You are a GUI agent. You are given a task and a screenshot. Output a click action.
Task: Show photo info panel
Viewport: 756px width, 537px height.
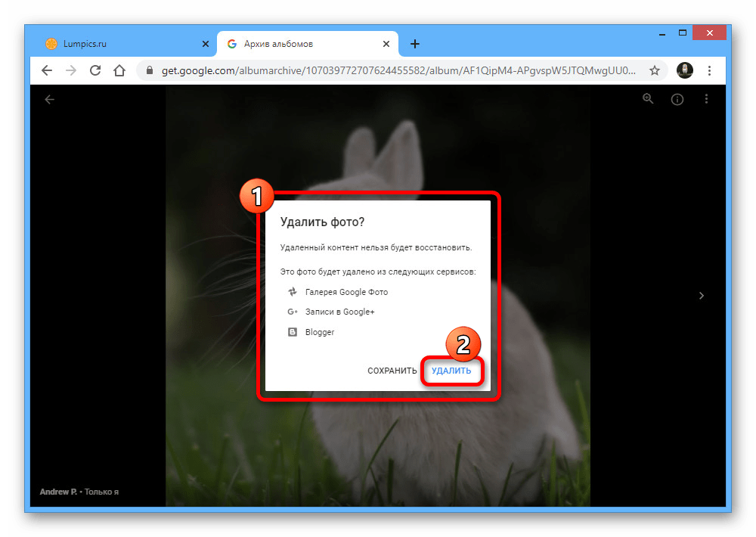pos(677,99)
